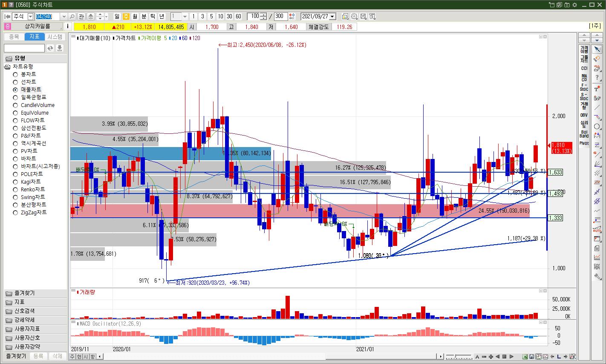Expand the 강세약세 folder section
Image resolution: width=606 pixels, height=364 pixels.
[x=35, y=320]
